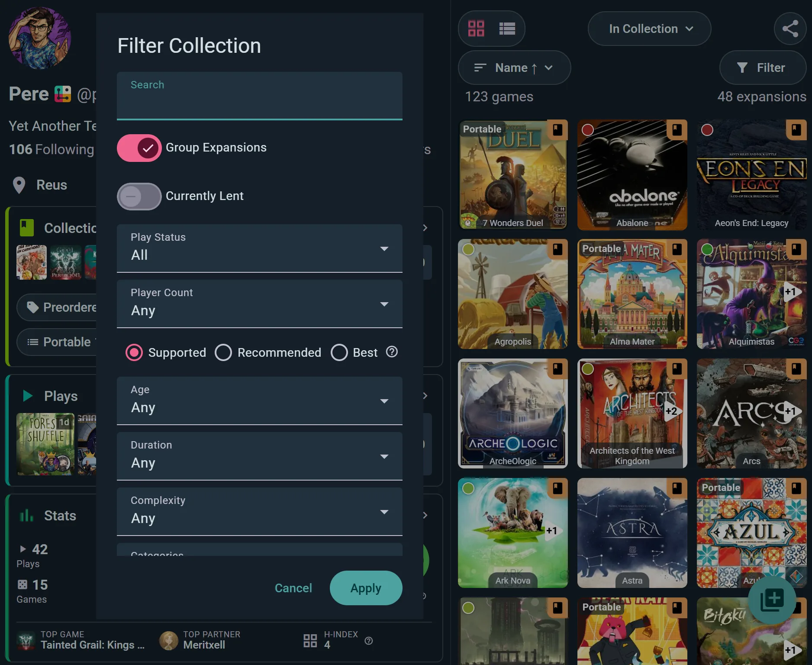Click the Plays triangle icon
812x665 pixels.
(28, 396)
